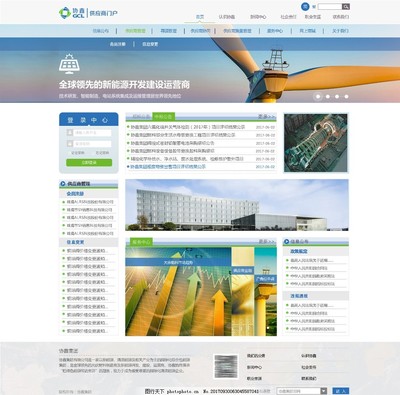Open the turbine machinery thumbnail image

pyautogui.click(x=316, y=143)
